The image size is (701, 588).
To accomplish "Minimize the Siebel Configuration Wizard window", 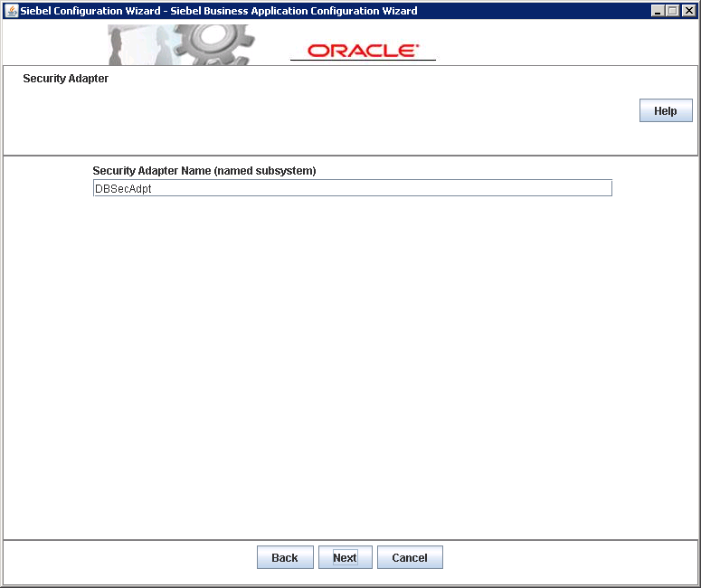I will 658,11.
